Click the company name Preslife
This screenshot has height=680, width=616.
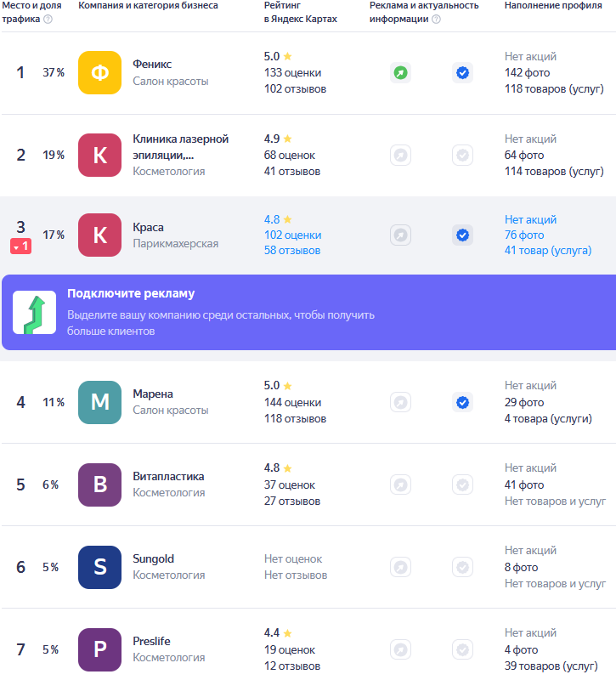coord(151,641)
